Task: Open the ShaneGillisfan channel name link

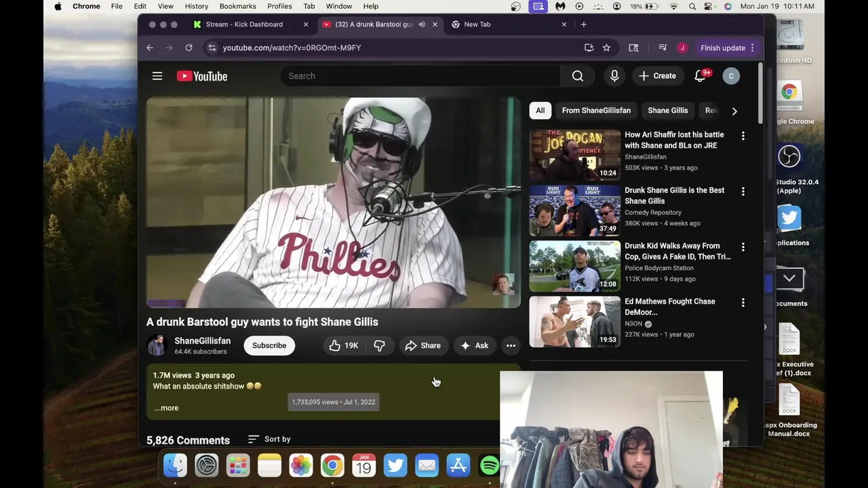Action: click(202, 341)
